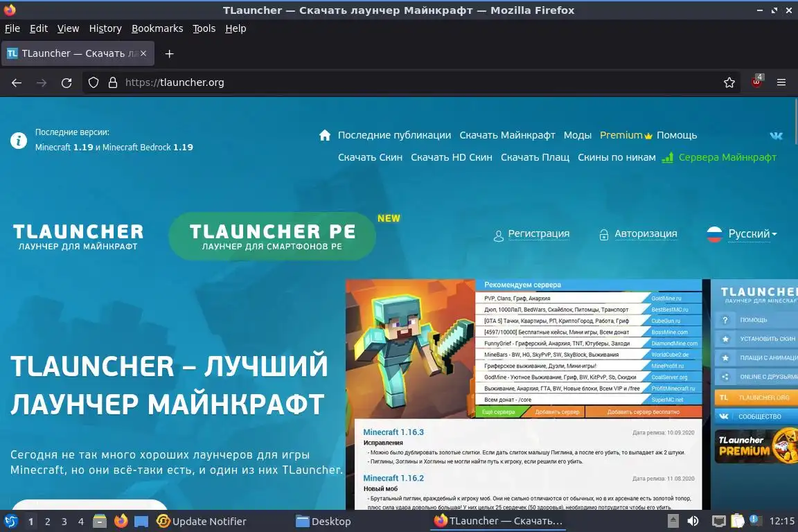The width and height of the screenshot is (798, 532).
Task: Open the Помощь link
Action: (677, 135)
